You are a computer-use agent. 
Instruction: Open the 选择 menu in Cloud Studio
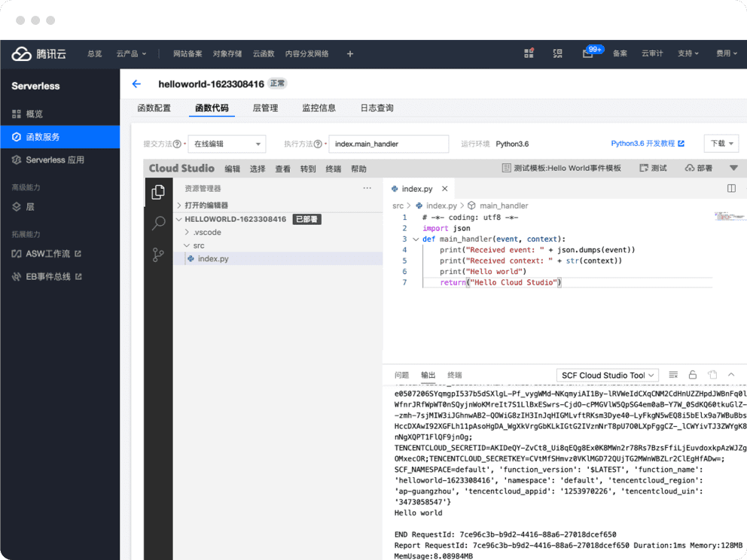pos(258,169)
